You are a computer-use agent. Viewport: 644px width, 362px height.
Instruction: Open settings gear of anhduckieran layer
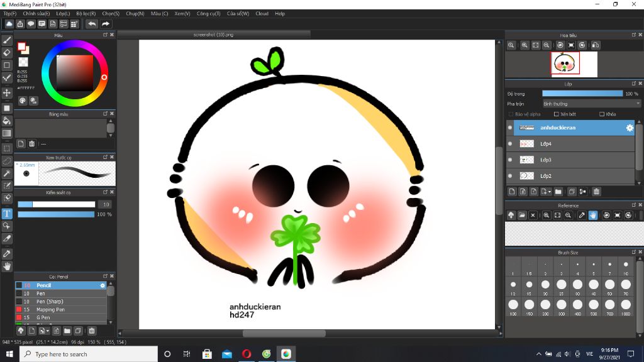point(630,128)
